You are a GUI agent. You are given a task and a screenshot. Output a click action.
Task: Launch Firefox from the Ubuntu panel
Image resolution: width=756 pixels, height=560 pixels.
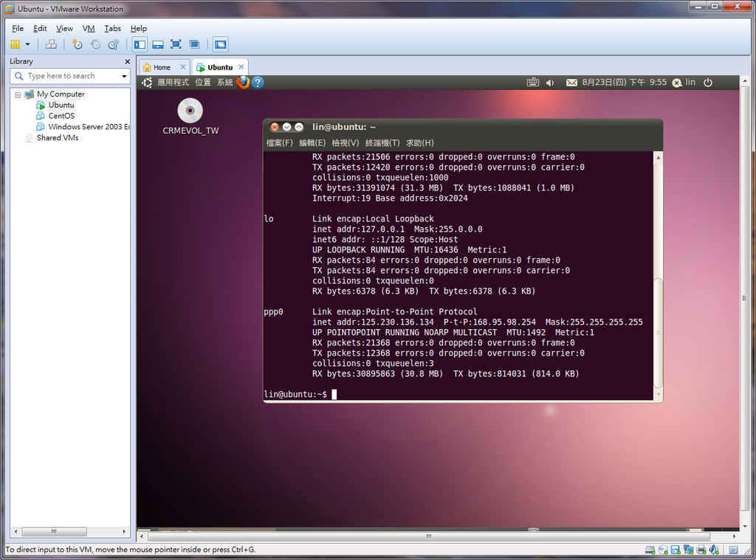(x=243, y=83)
